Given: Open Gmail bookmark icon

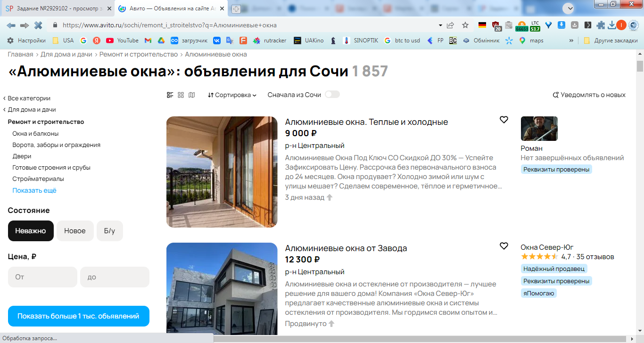Looking at the screenshot, I should [148, 41].
